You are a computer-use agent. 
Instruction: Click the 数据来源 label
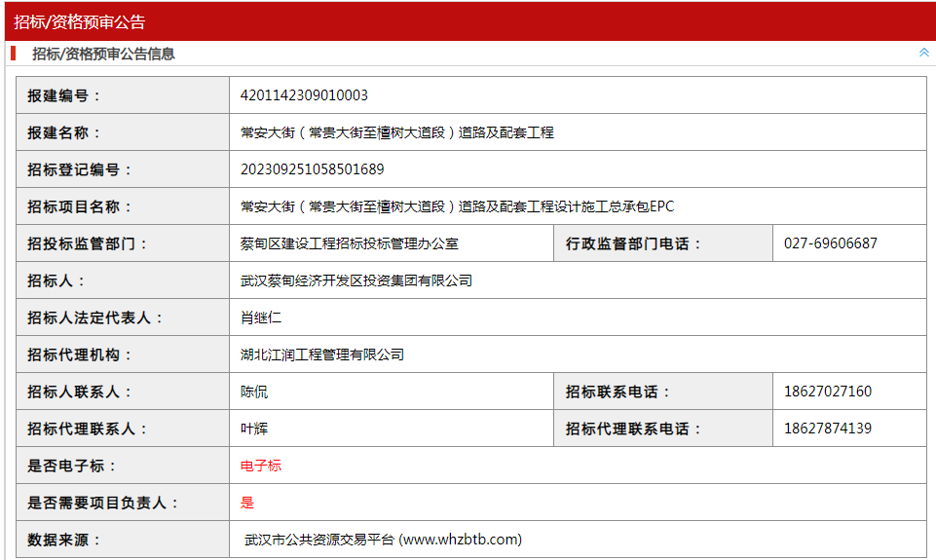click(63, 540)
